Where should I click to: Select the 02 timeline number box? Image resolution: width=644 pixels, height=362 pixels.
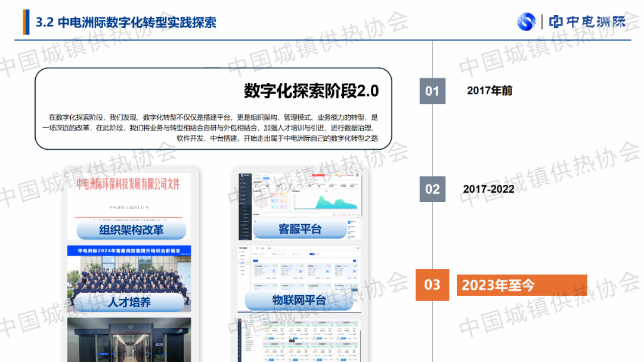click(x=432, y=189)
